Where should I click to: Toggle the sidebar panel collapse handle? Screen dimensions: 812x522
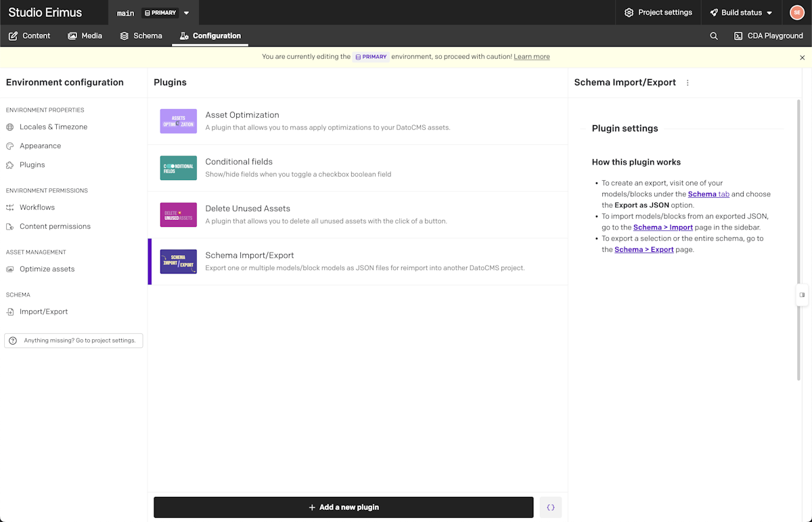pyautogui.click(x=802, y=295)
